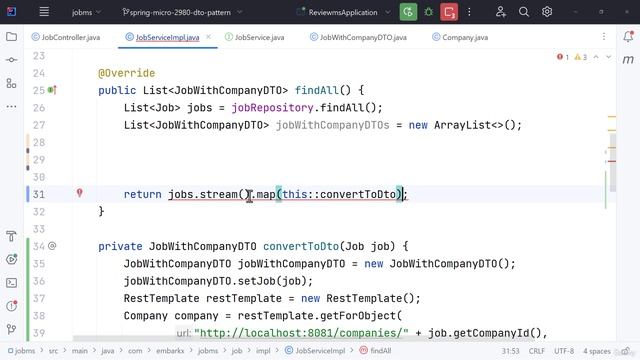640x360 pixels.
Task: Click the localhost:8081/companies URL string
Action: pyautogui.click(x=301, y=333)
